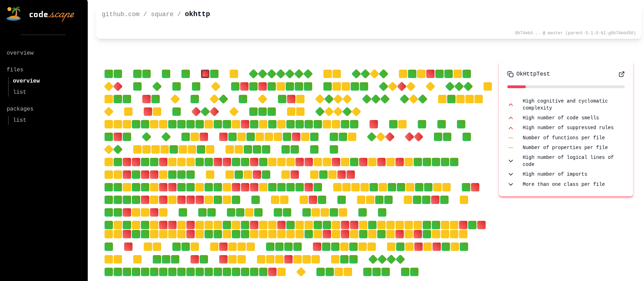Click the copy icon beside OkHttpTest

coord(510,74)
